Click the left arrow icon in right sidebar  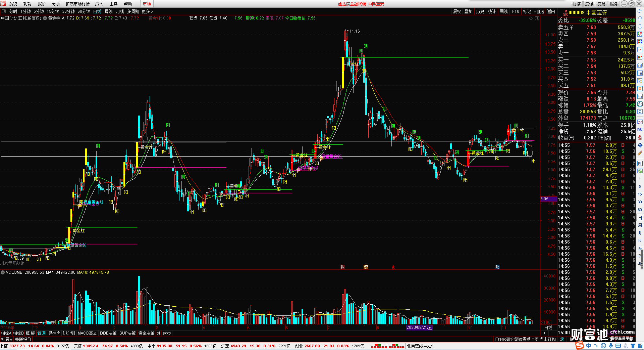tap(640, 11)
